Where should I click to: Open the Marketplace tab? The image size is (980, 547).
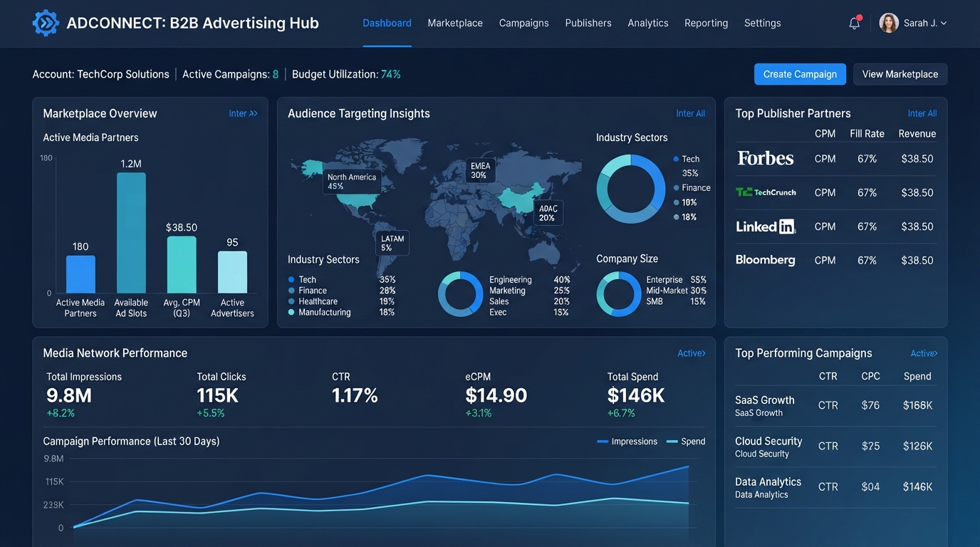point(455,23)
